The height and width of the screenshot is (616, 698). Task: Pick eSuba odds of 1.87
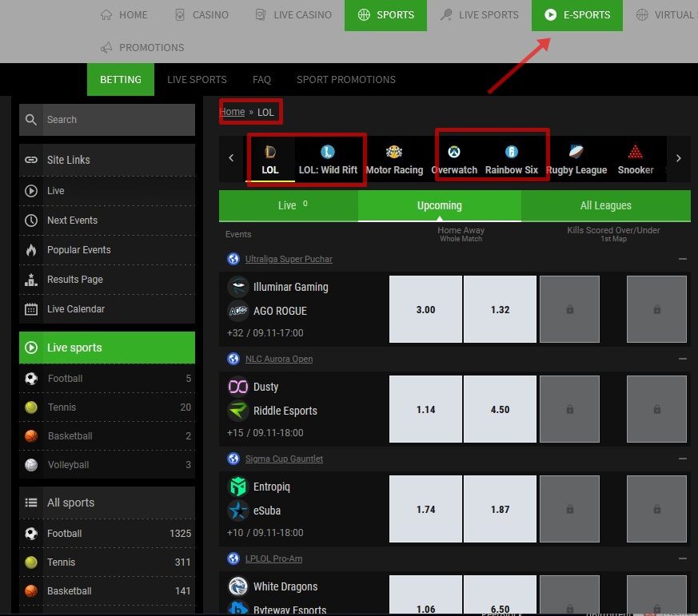[x=500, y=509]
